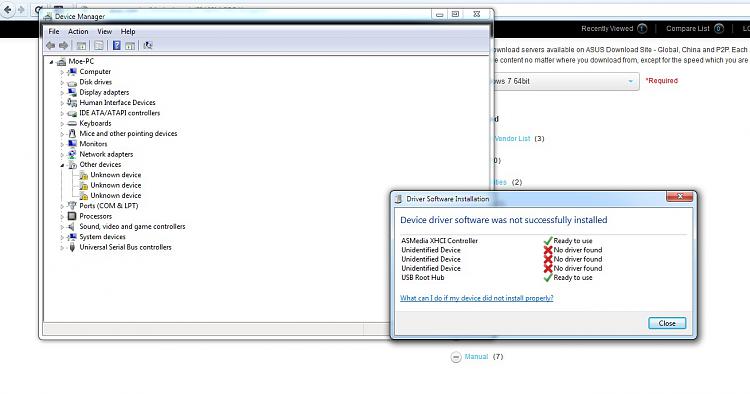Click Close in Driver Software Installation dialog
The image size is (750, 394).
(667, 323)
